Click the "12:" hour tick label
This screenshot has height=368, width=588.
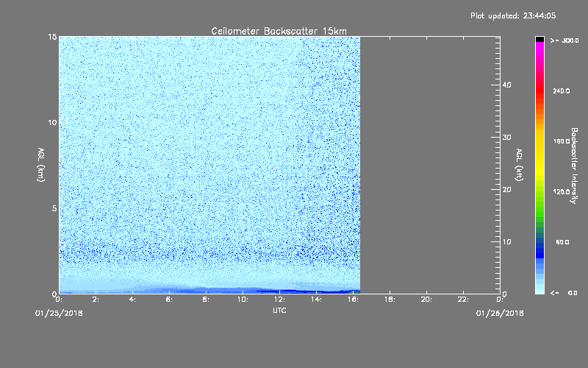(279, 300)
